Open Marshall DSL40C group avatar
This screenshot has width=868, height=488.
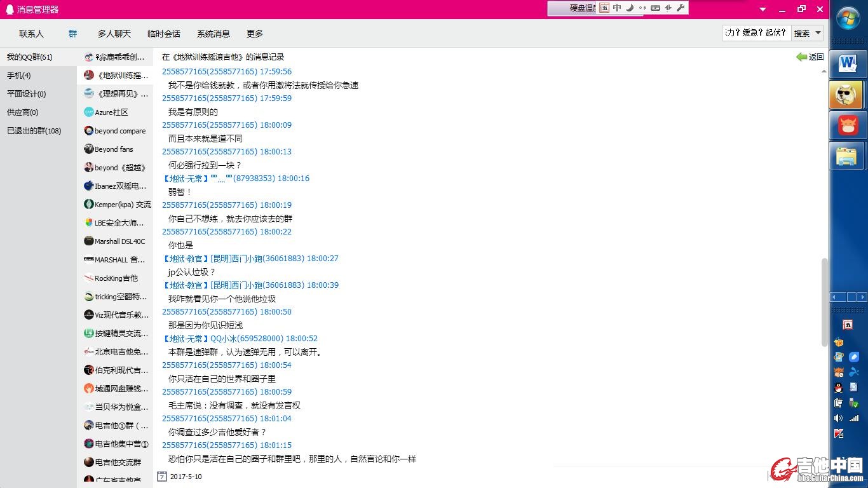point(89,241)
